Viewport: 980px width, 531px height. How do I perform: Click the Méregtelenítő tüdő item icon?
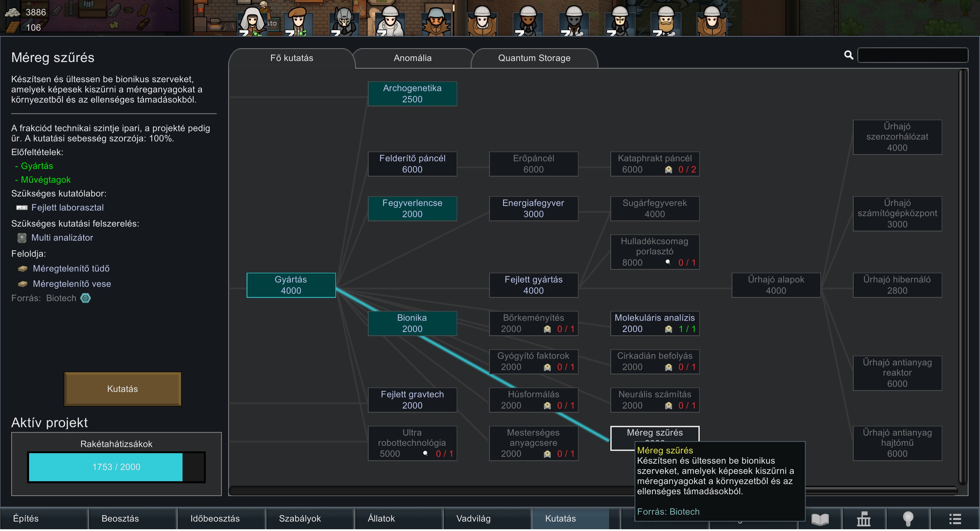click(x=23, y=269)
